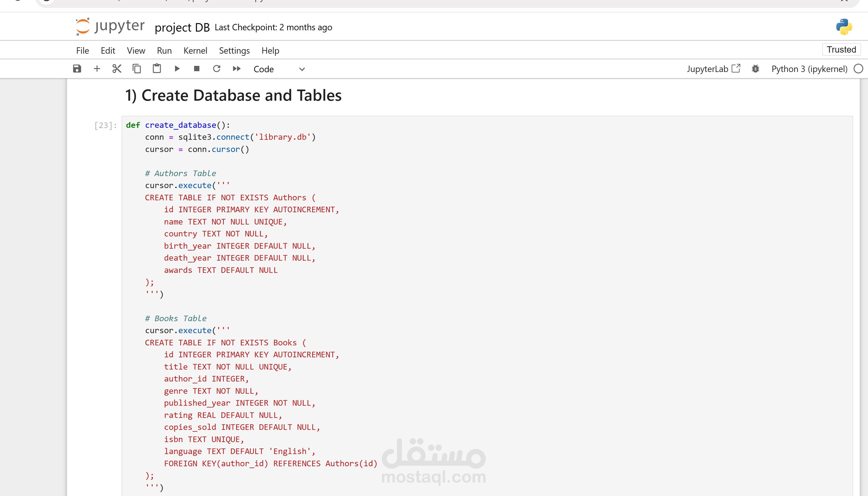Click the kernel status circle indicator
868x496 pixels.
858,69
